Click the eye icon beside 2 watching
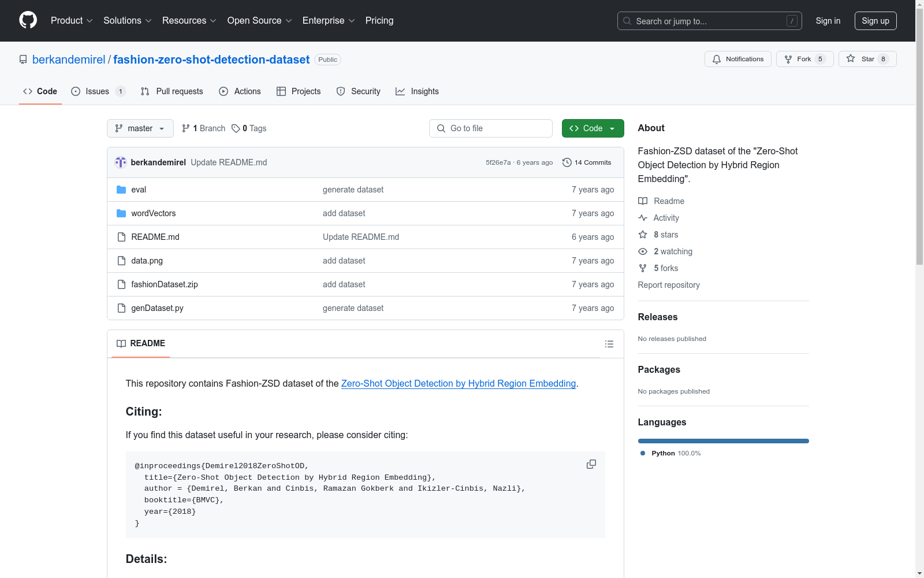 tap(643, 251)
